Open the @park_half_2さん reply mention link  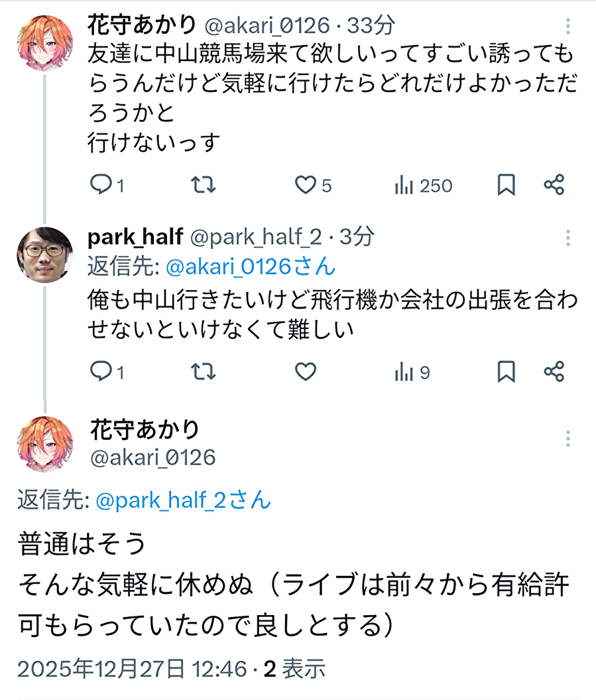184,500
